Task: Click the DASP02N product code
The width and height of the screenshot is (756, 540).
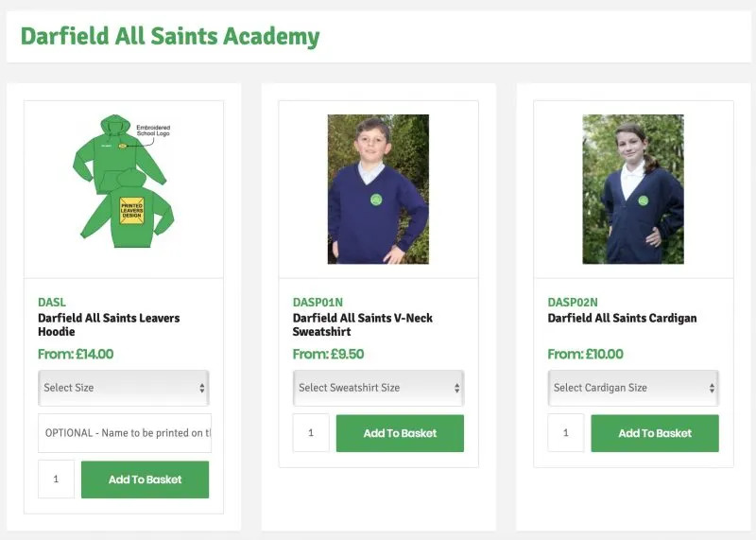Action: click(573, 303)
